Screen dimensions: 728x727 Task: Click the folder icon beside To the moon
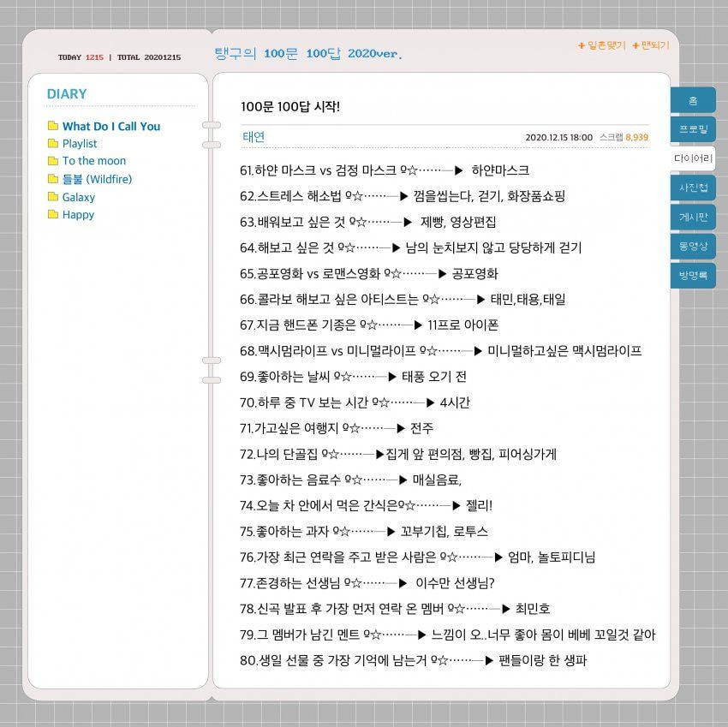point(53,161)
